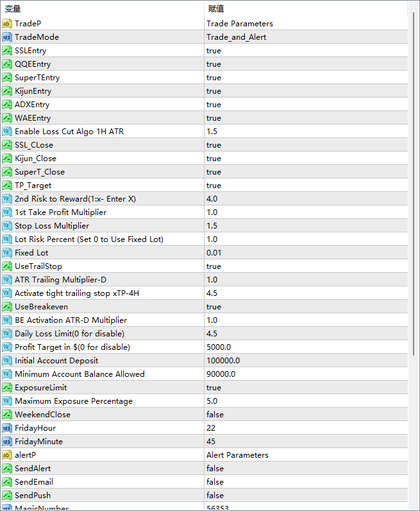Click the double icon beside Lot Risk Percent
420x511 pixels.
7,239
